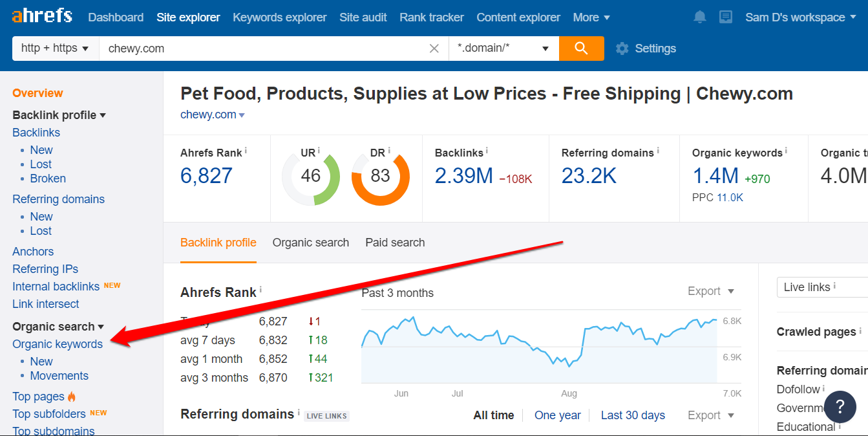Open Content explorer
Screen dimensions: 868x436
[518, 17]
